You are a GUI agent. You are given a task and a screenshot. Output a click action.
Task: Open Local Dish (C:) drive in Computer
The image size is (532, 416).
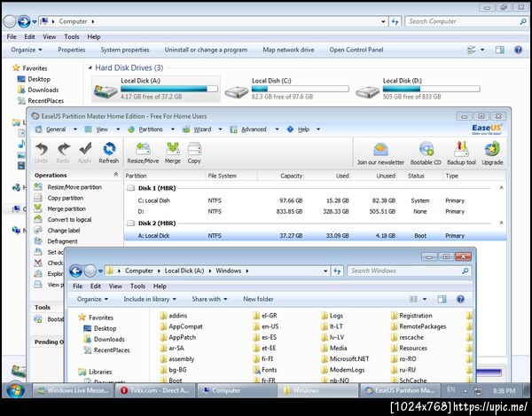coord(286,89)
